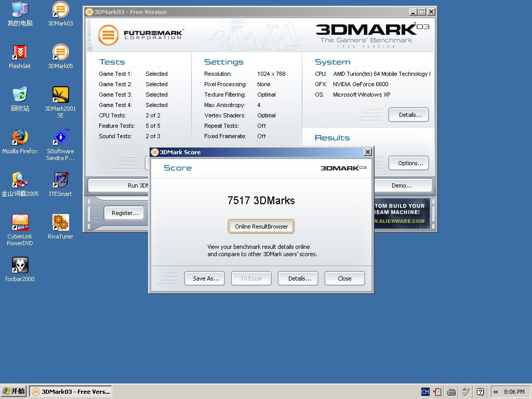Viewport: 532px width, 399px height.
Task: Open the 金山词霸2005 dictionary shortcut
Action: pos(20,184)
